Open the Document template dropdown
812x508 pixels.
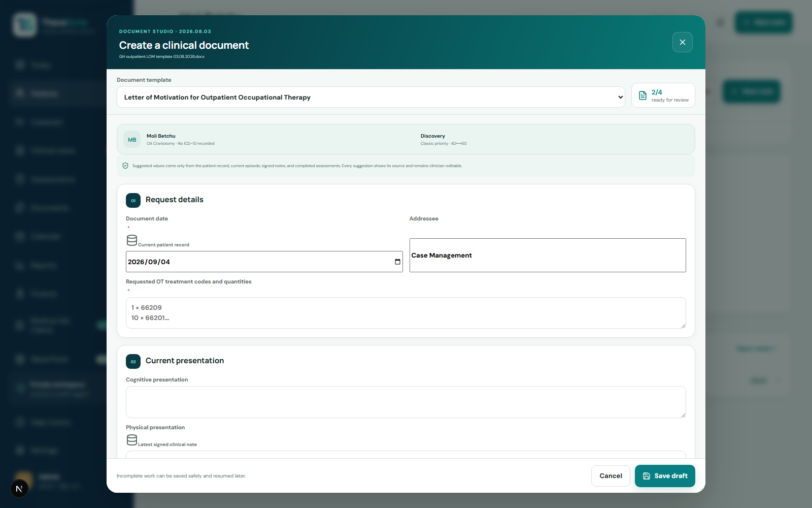[371, 97]
